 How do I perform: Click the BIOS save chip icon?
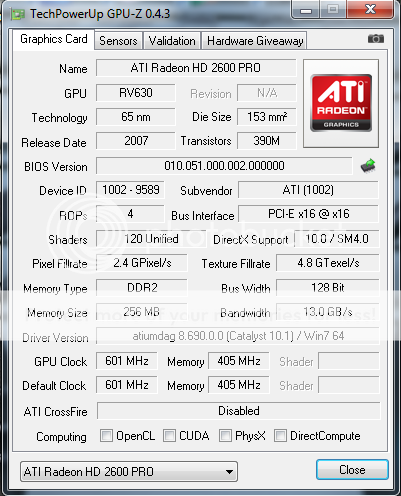[x=368, y=166]
